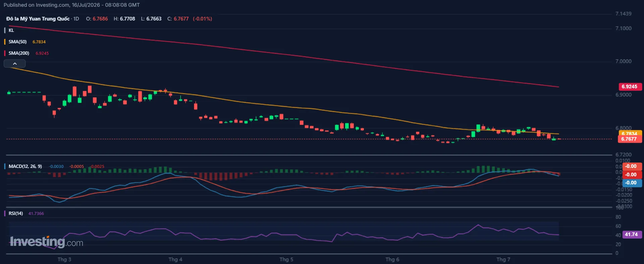Viewport: 644px width, 264px height.
Task: Click the red 6.9245 SMA200 price tag
Action: point(630,87)
